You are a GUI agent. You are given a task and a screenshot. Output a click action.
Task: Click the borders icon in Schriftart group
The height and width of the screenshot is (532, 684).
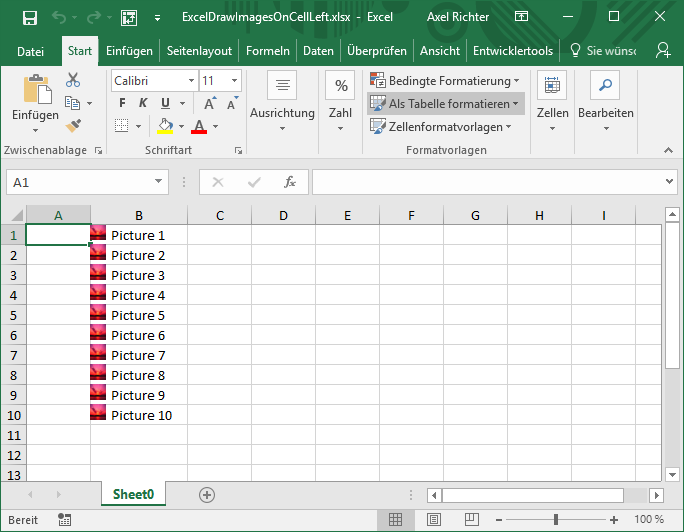(x=121, y=126)
